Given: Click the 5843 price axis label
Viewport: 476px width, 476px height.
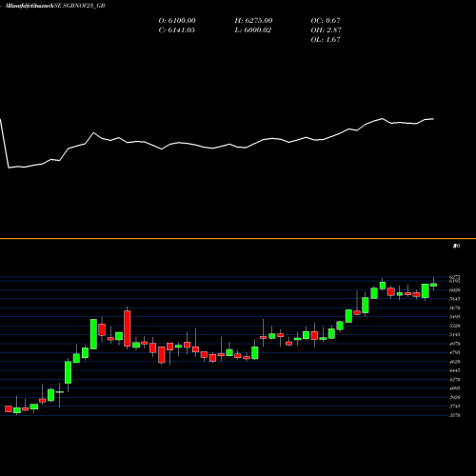Looking at the screenshot, I should 455,299.
